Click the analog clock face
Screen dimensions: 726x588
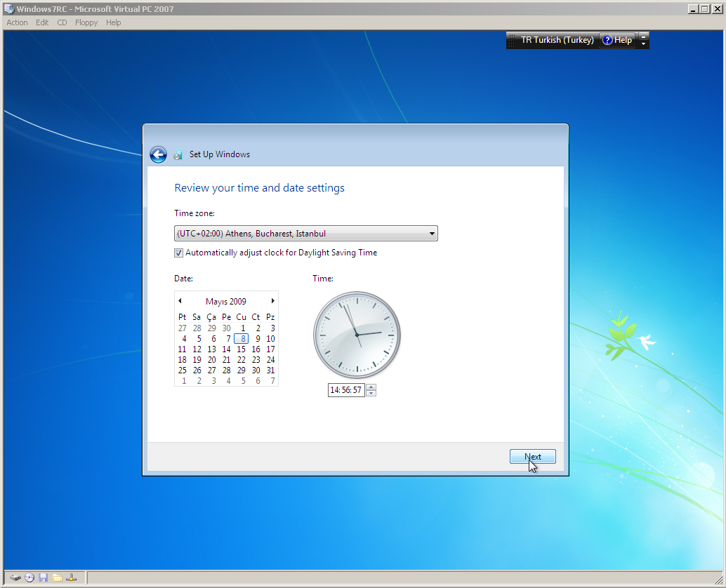[357, 335]
